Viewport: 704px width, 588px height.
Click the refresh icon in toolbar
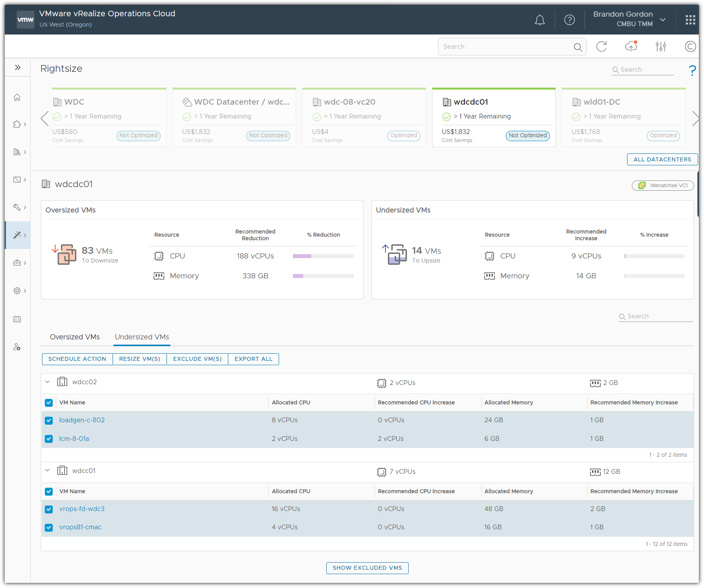click(601, 47)
